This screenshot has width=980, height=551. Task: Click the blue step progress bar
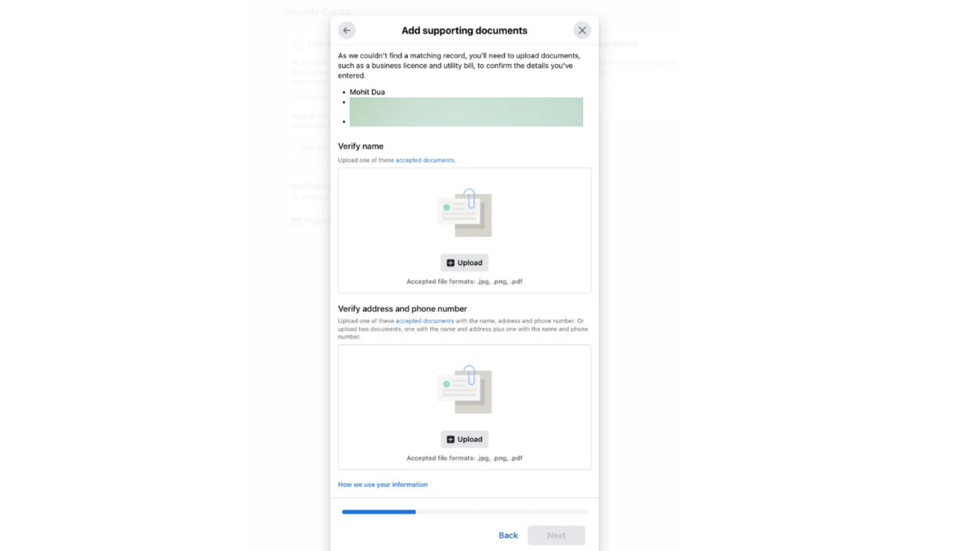tap(379, 512)
